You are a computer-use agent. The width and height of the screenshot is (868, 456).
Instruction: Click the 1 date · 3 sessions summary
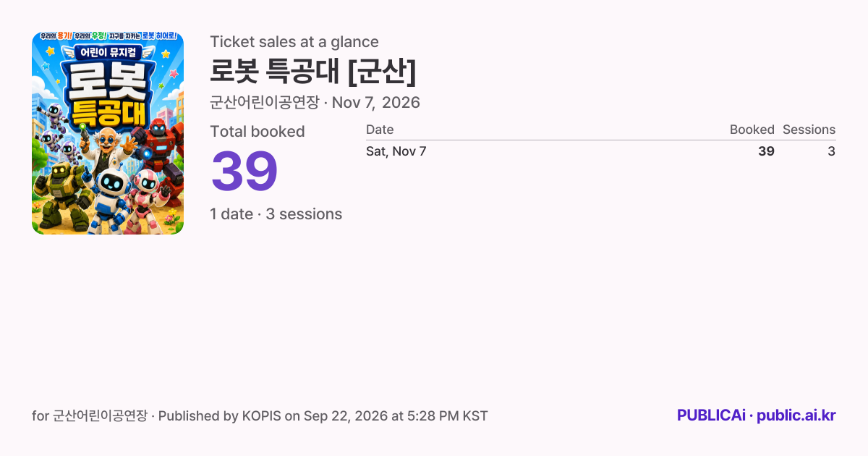pos(276,214)
